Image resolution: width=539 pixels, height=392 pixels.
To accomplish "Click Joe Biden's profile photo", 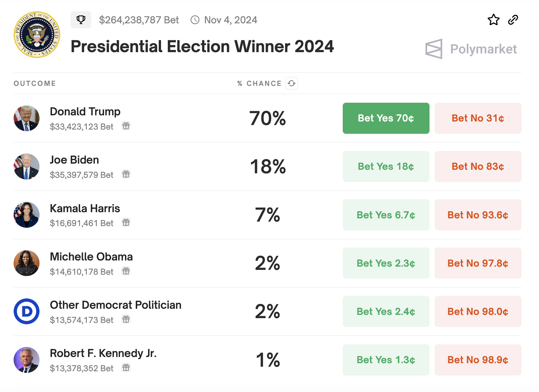I will pos(27,167).
